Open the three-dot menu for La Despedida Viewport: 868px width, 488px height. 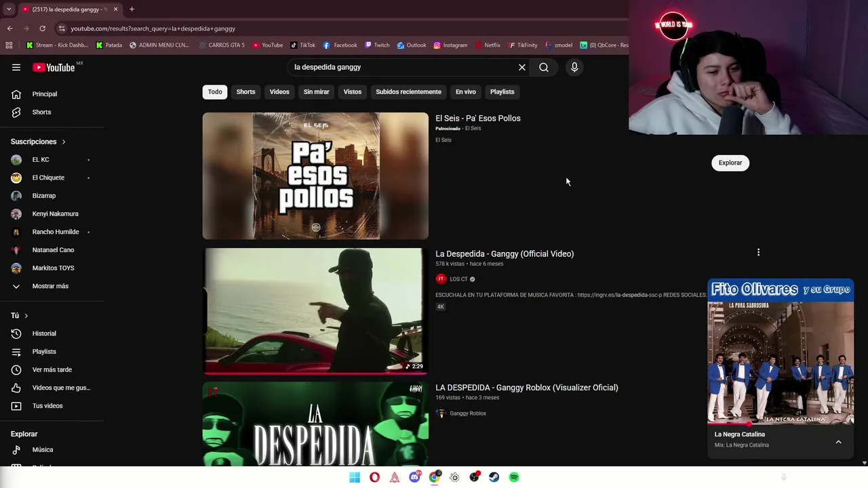[x=758, y=252]
